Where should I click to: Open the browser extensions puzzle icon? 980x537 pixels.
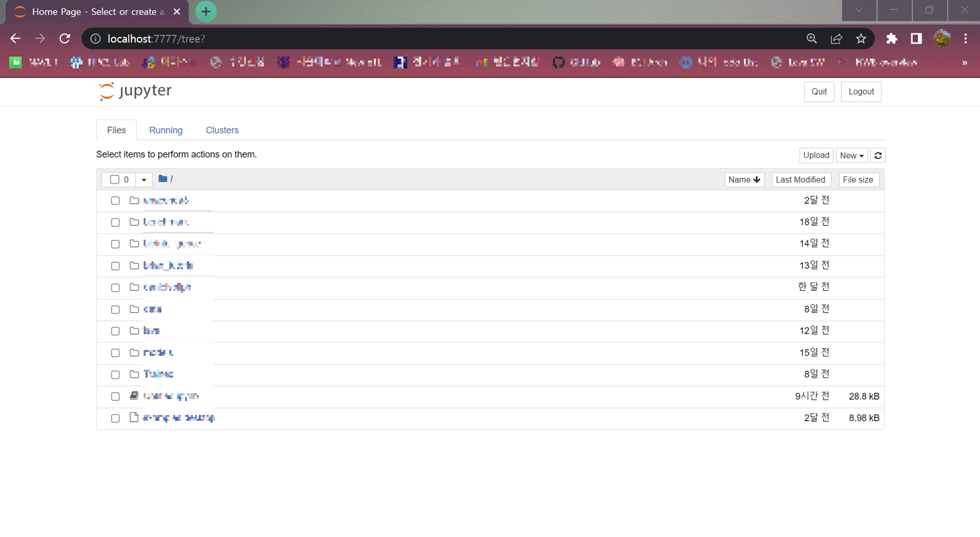tap(891, 38)
